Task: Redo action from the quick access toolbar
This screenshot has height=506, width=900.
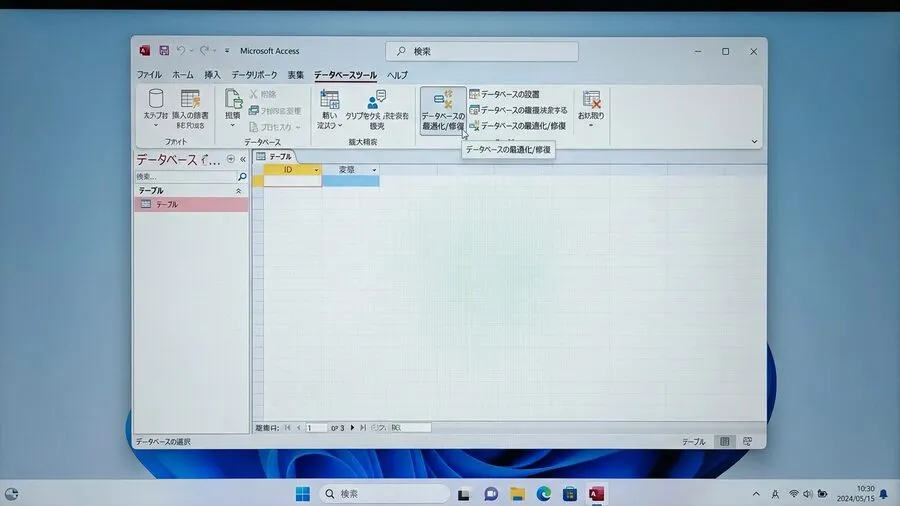Action: coord(204,50)
